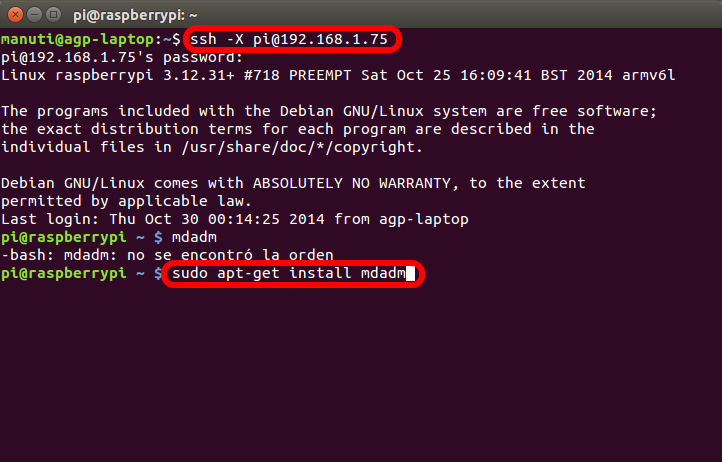Click the "permitted by applicable law" line
Screen dimensions: 722x462
coord(110,201)
